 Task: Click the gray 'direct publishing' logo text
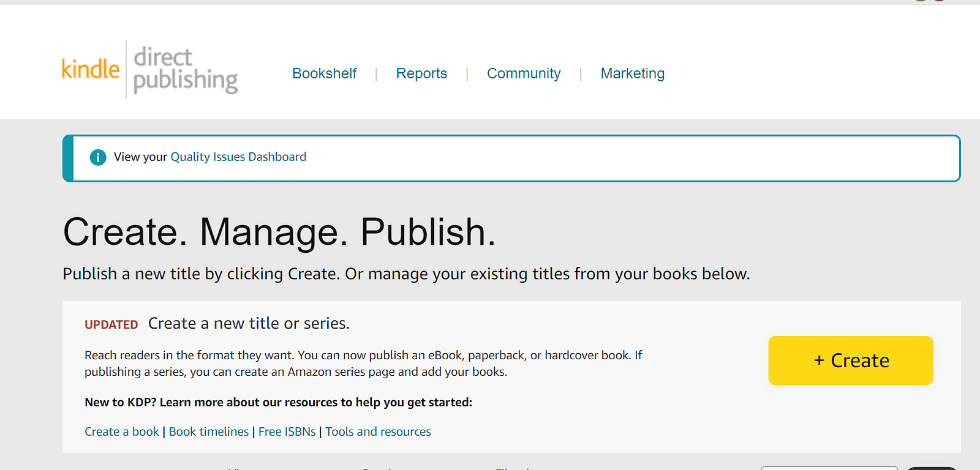[185, 69]
